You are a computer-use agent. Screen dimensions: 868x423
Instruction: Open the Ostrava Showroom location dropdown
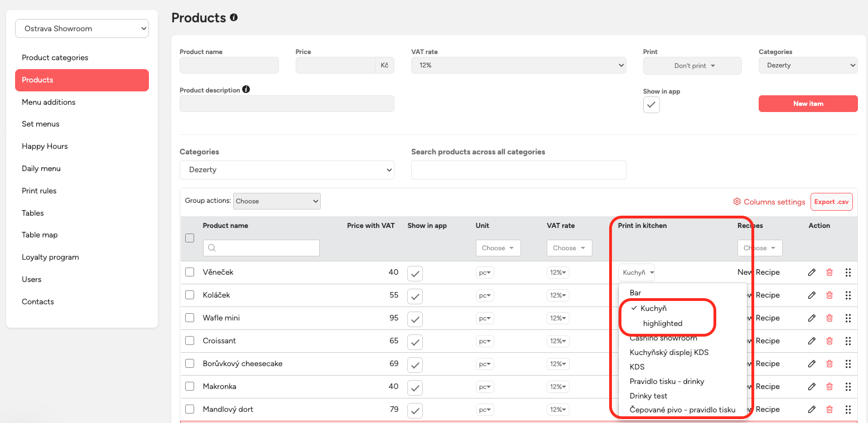coord(82,28)
